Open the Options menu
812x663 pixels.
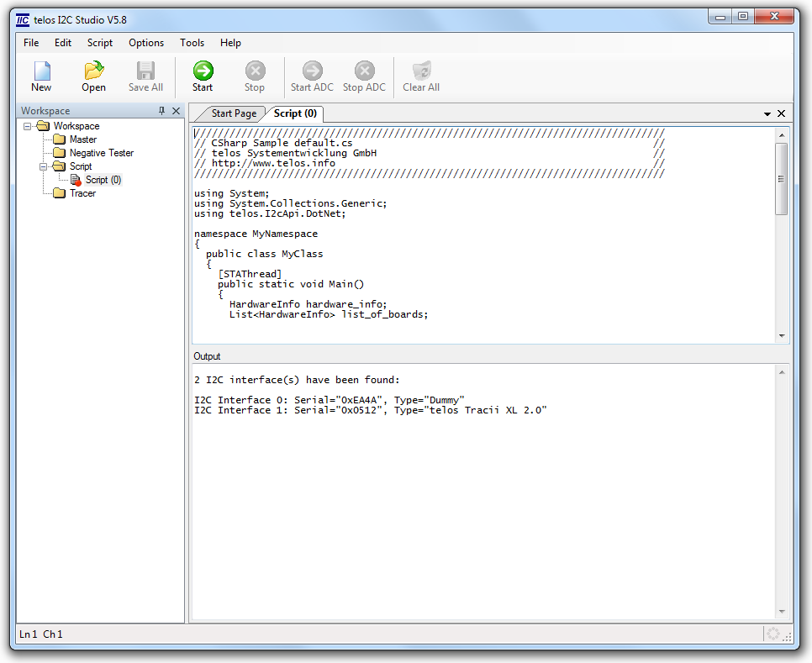(146, 43)
